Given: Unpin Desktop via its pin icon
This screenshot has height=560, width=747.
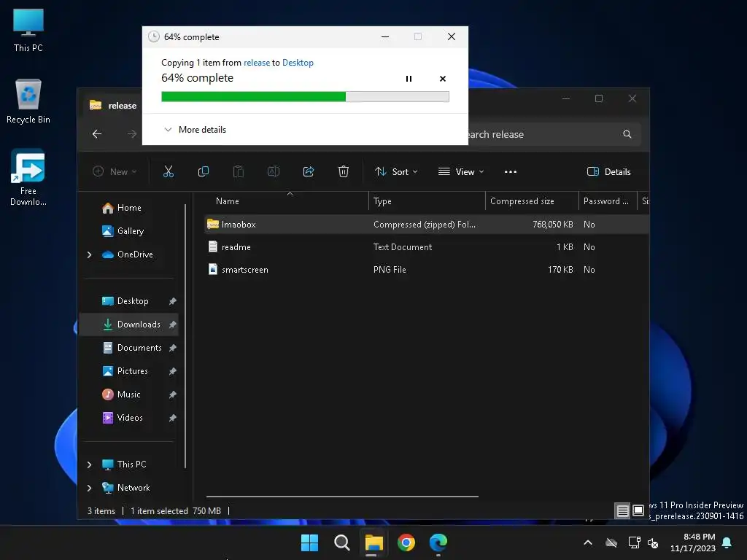Looking at the screenshot, I should point(172,301).
